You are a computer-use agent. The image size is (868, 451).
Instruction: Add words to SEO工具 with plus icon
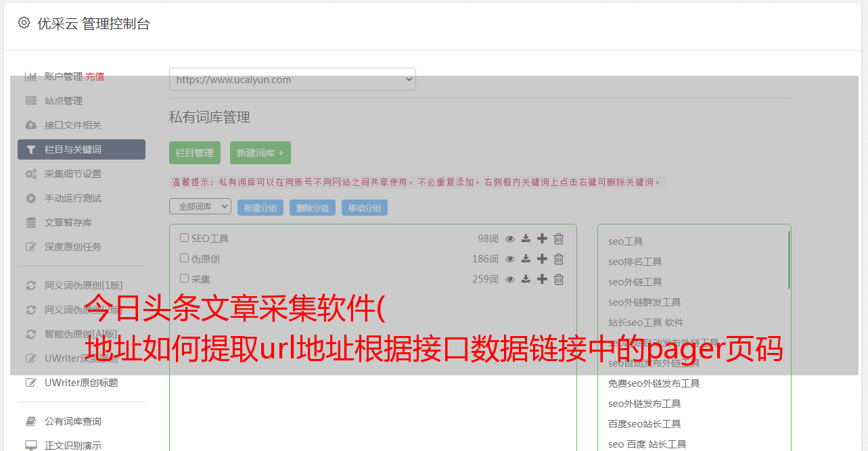tap(542, 239)
